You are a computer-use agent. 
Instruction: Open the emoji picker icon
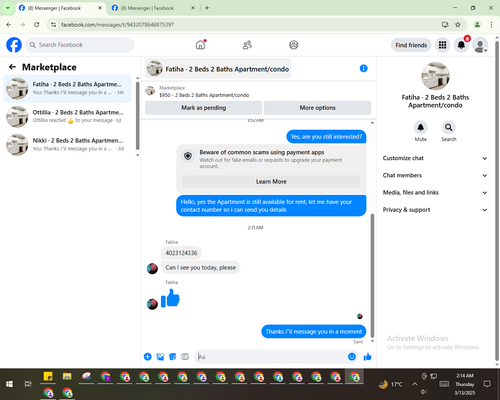point(352,357)
